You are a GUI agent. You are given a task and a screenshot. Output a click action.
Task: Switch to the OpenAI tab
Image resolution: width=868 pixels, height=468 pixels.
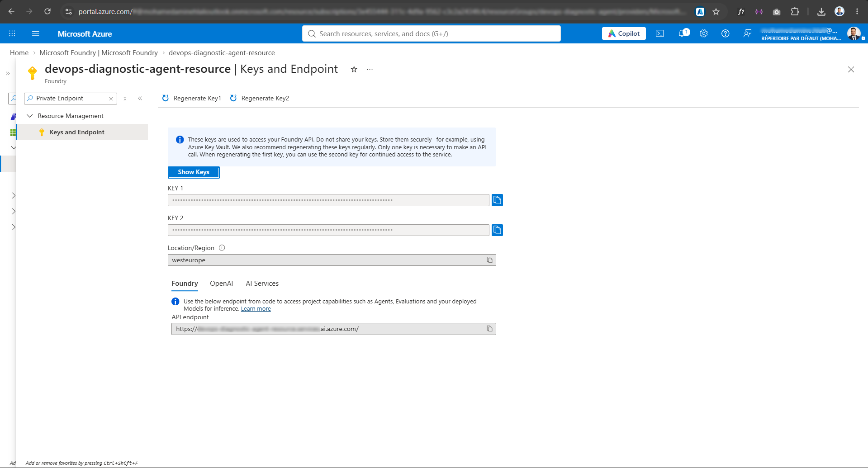(221, 284)
